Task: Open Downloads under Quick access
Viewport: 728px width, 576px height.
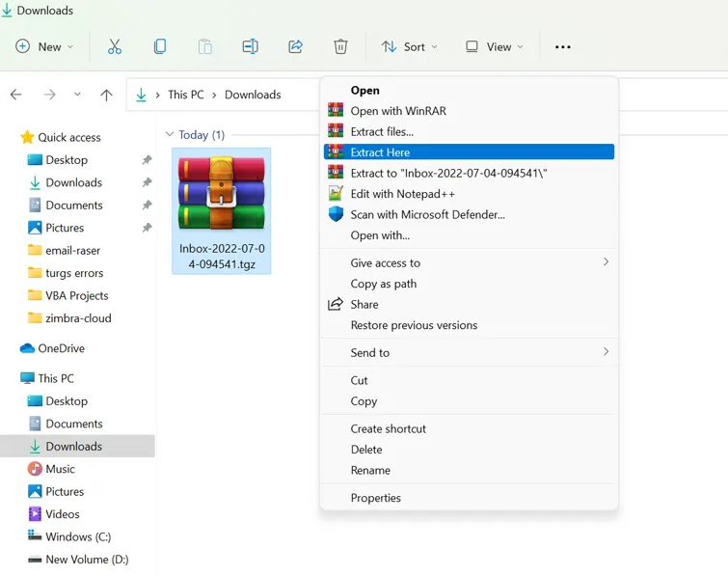Action: pos(65,182)
